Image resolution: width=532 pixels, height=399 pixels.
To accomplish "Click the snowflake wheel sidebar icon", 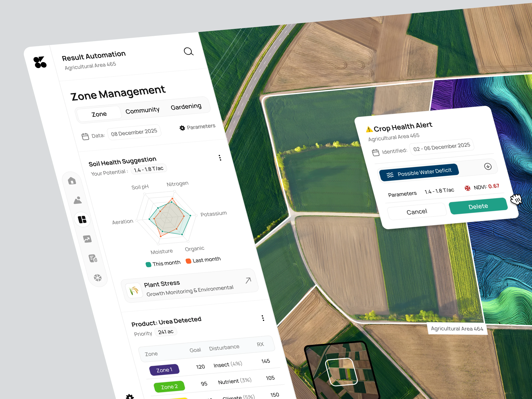I will (98, 278).
